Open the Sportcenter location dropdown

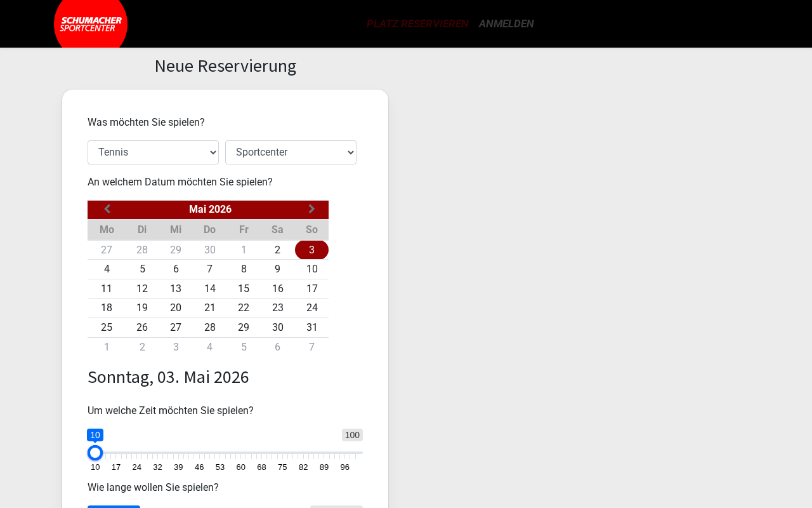point(291,152)
